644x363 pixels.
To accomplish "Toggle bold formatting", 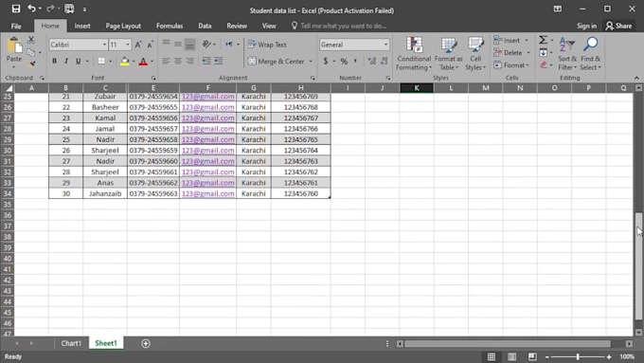I will [54, 62].
